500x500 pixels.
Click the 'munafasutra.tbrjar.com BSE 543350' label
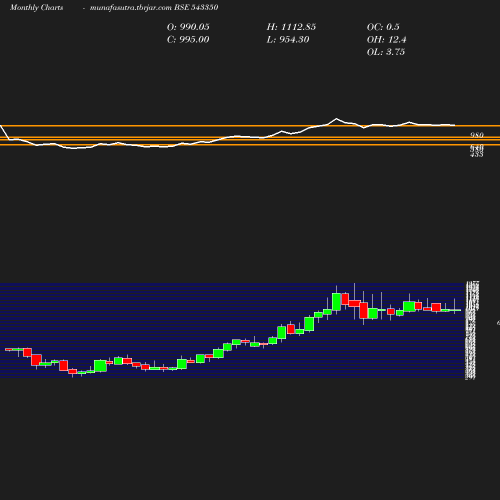coord(154,7)
